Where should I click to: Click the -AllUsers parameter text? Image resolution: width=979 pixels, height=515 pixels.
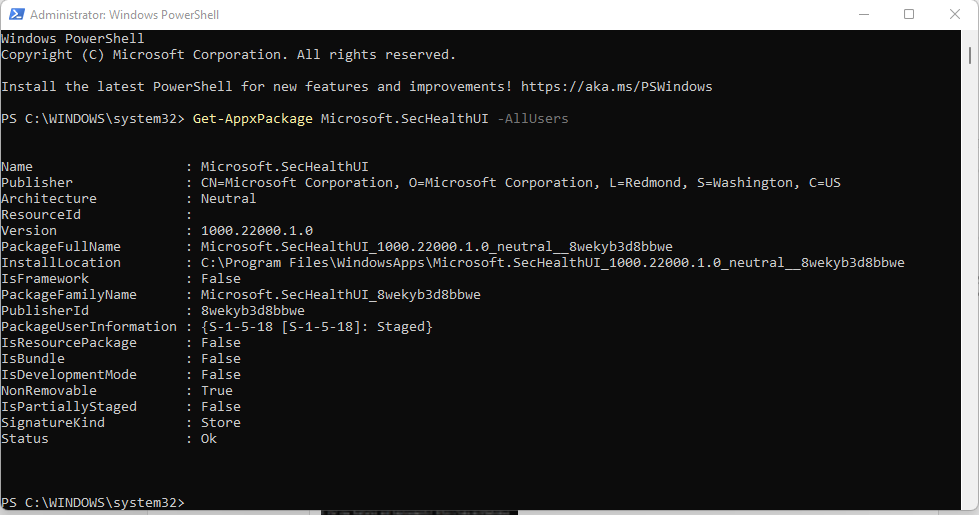[533, 119]
